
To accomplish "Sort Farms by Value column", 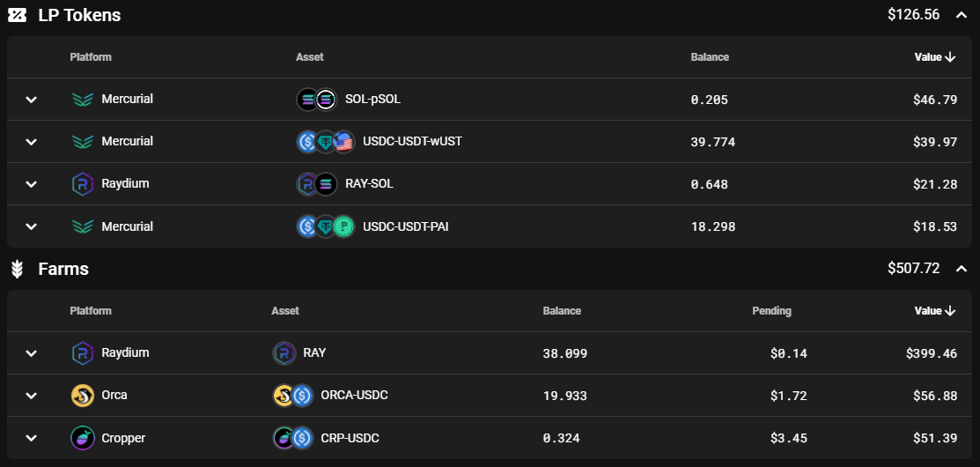I will (x=934, y=311).
